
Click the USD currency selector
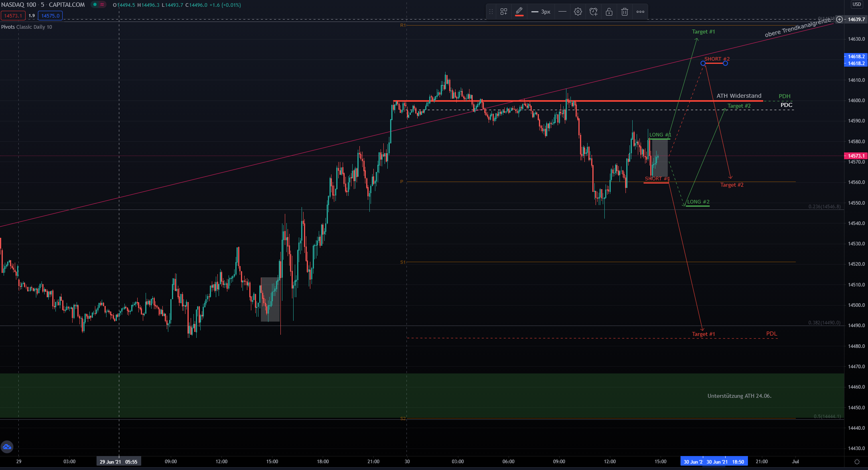click(856, 4)
